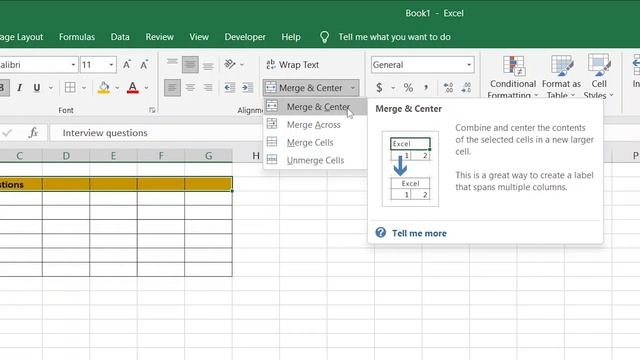Top align cell contents
This screenshot has width=640, height=360.
(x=172, y=64)
